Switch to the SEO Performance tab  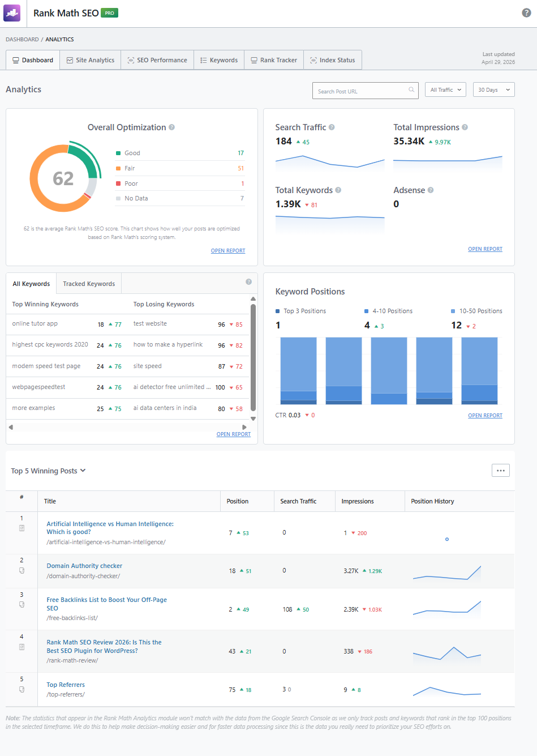pyautogui.click(x=157, y=60)
